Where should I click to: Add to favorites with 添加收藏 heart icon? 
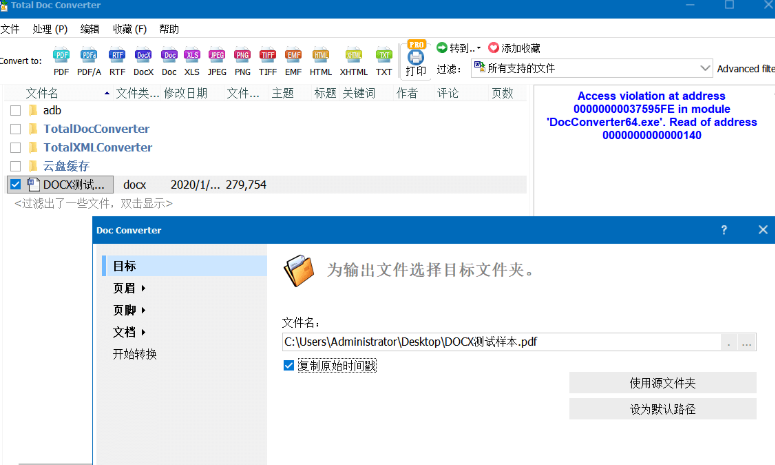(x=493, y=47)
